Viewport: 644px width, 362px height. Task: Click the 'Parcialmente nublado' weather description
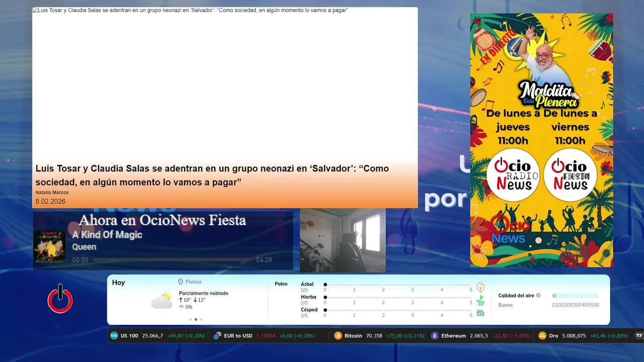(203, 293)
